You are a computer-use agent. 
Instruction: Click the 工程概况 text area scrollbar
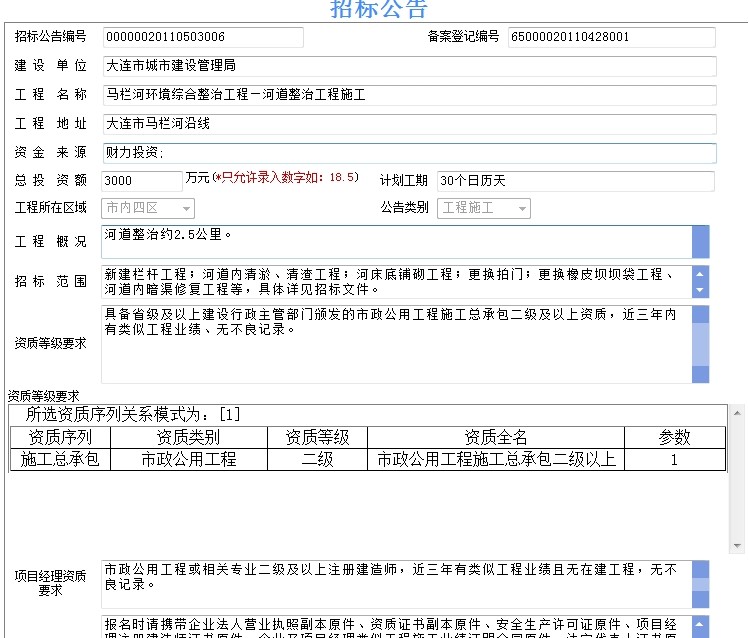(x=700, y=242)
